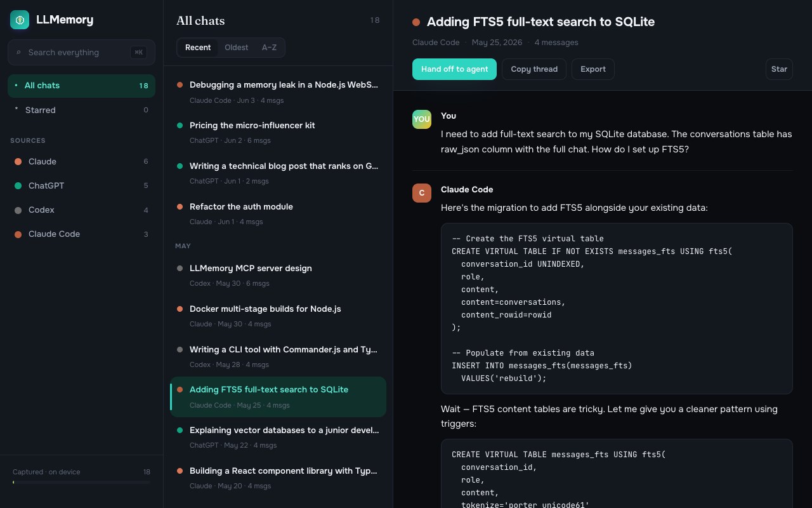812x508 pixels.
Task: Click the '4 messages' count in header
Action: [x=556, y=43]
